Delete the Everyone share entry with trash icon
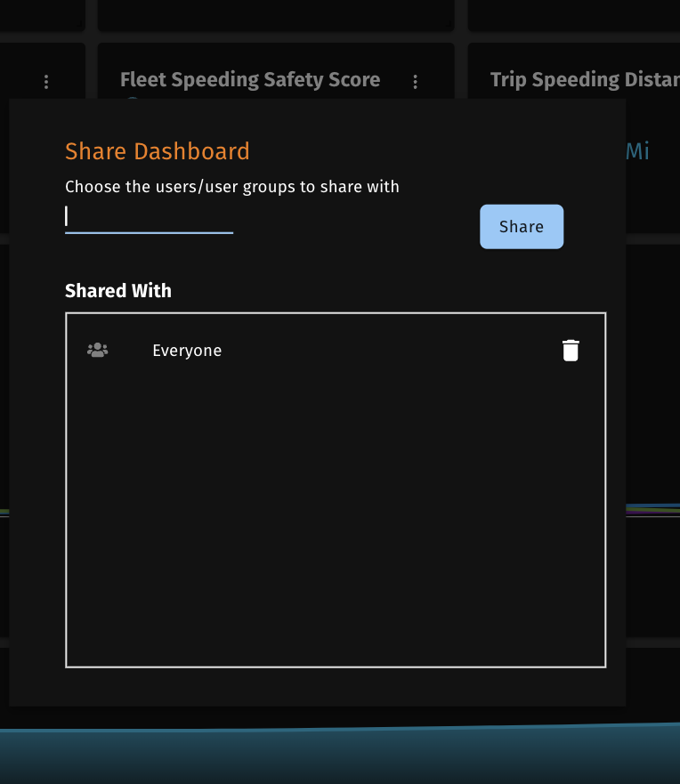Screen dimensions: 680x784 click(x=571, y=351)
